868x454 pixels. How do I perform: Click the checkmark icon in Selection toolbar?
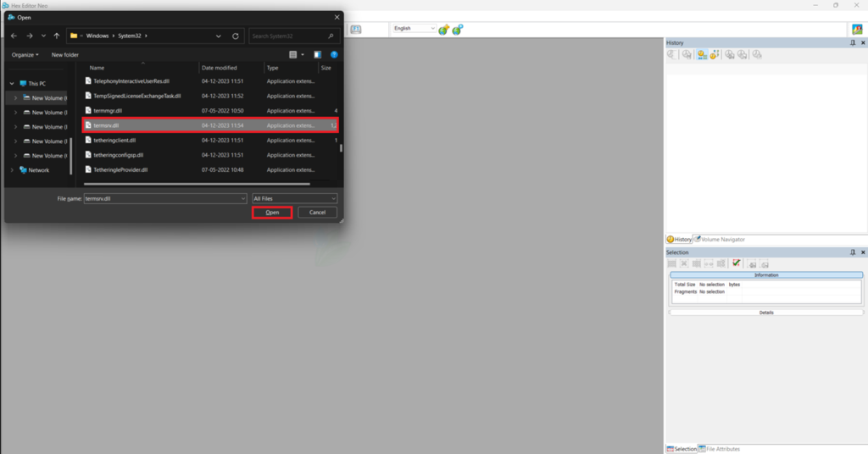click(737, 263)
